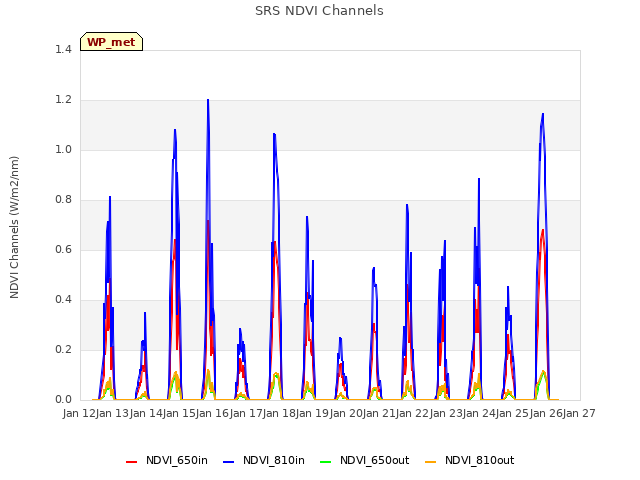Click the Jan 26 x-axis label

point(546,413)
